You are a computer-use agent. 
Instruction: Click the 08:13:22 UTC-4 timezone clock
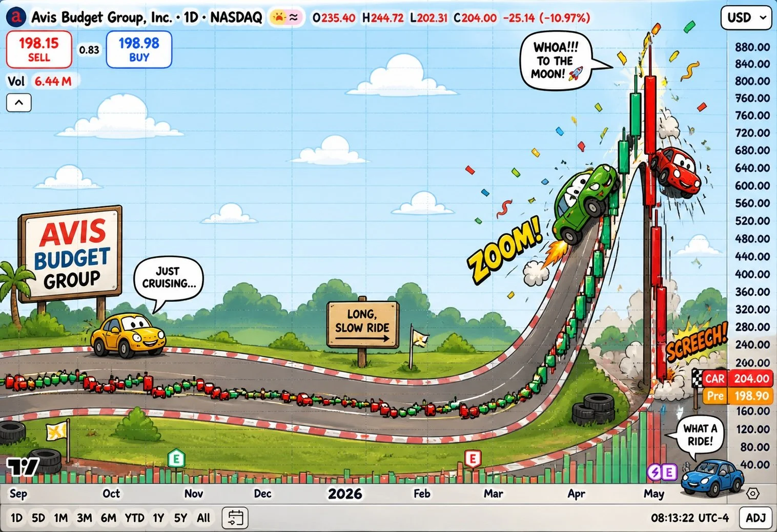tap(690, 518)
